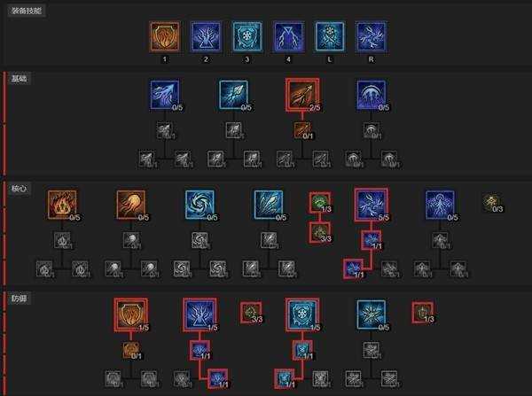Select the orange 0/1 upgrade under Flame Shield
Viewport: 532px width, 396px height.
coord(131,351)
